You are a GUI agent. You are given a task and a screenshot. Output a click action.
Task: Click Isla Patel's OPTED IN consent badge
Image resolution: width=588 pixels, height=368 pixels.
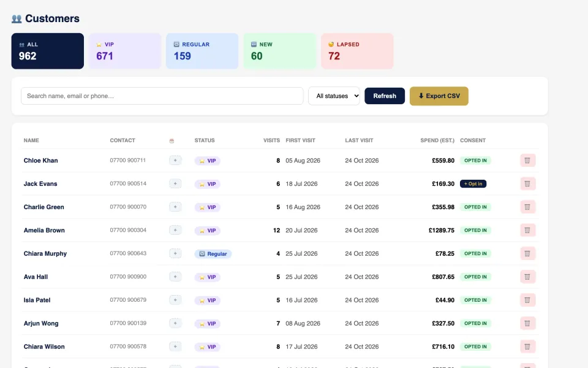click(475, 300)
